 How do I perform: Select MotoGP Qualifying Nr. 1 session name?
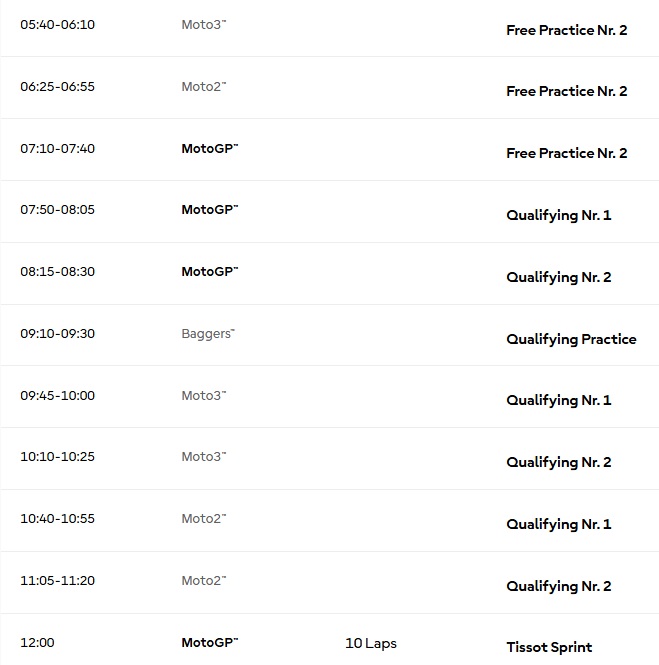(x=558, y=216)
